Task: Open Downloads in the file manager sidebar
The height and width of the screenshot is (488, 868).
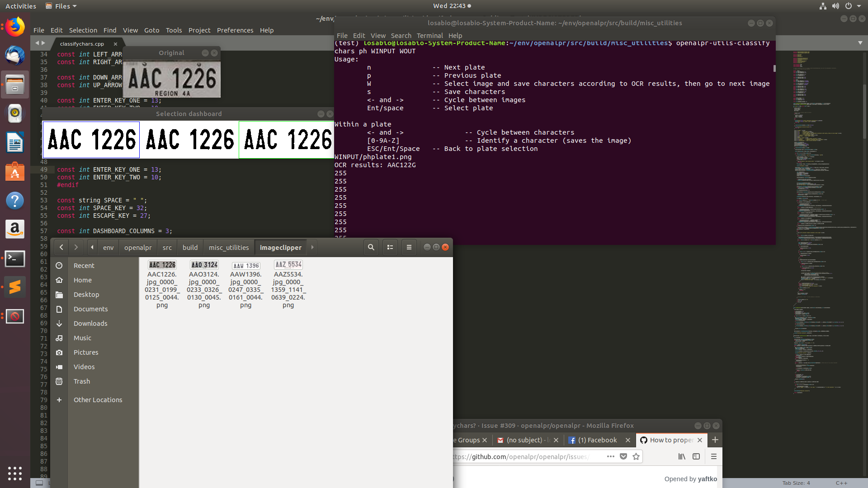Action: 90,324
